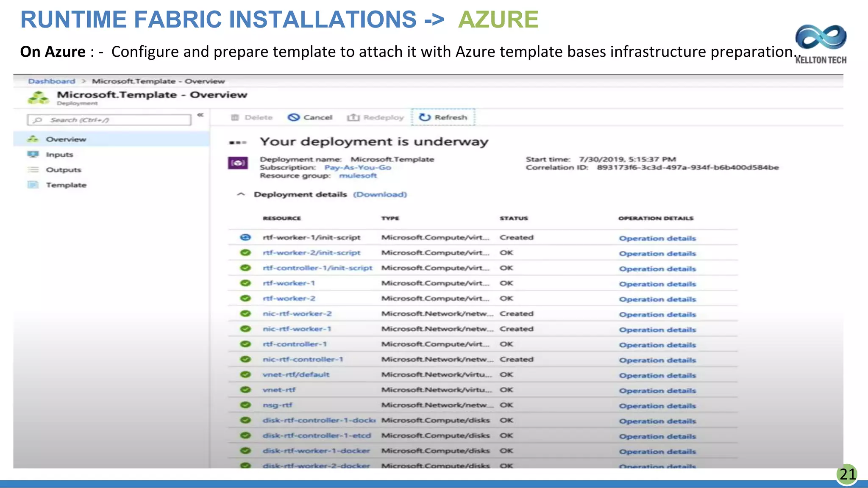Click the Outputs list icon
868x488 pixels.
[x=33, y=169]
